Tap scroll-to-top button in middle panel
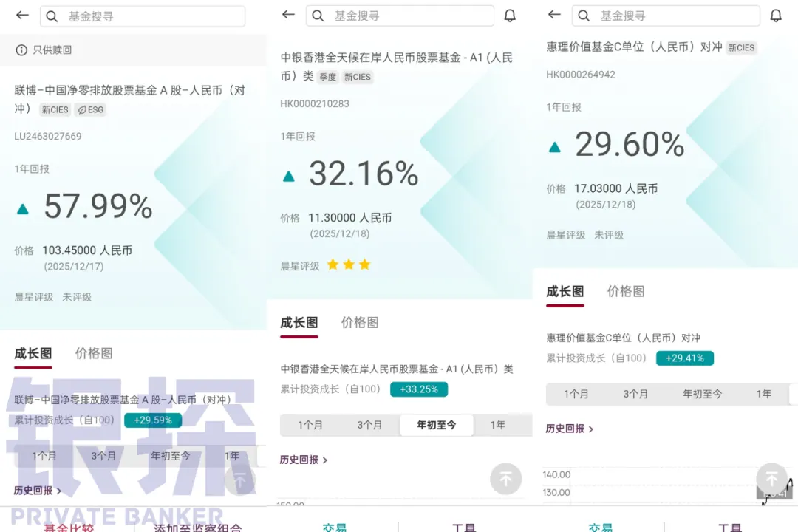798x532 pixels. coord(506,479)
